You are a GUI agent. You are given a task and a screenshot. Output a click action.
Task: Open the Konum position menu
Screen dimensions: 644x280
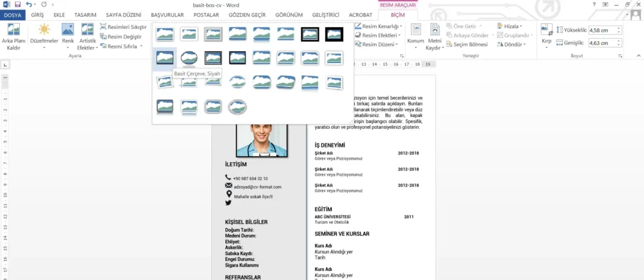(x=415, y=37)
